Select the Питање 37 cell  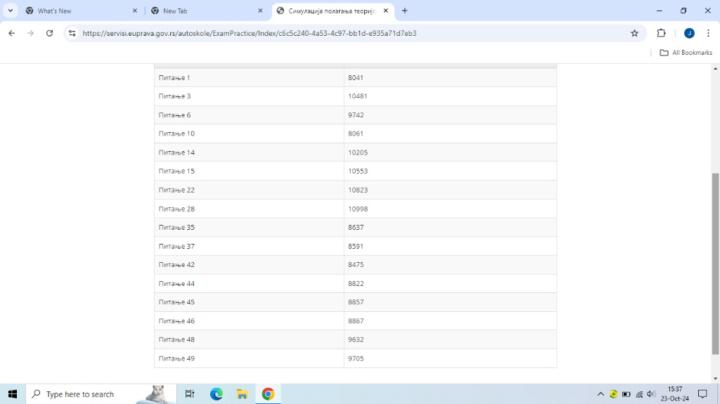(249, 246)
